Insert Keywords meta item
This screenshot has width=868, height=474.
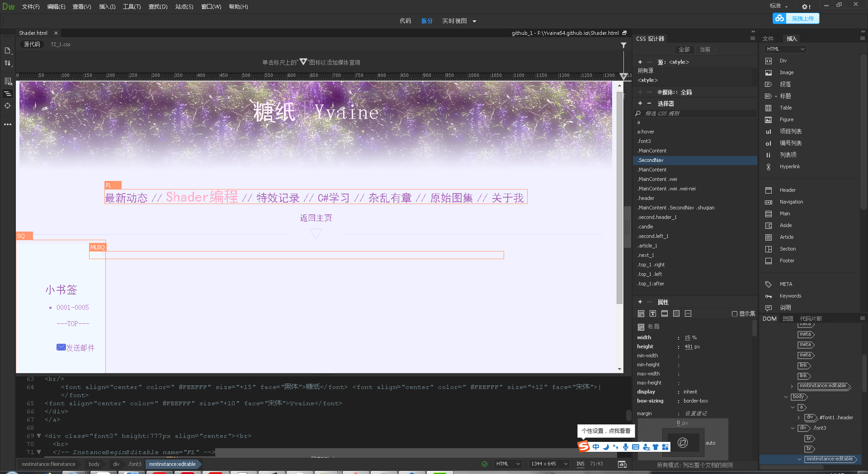click(x=790, y=296)
